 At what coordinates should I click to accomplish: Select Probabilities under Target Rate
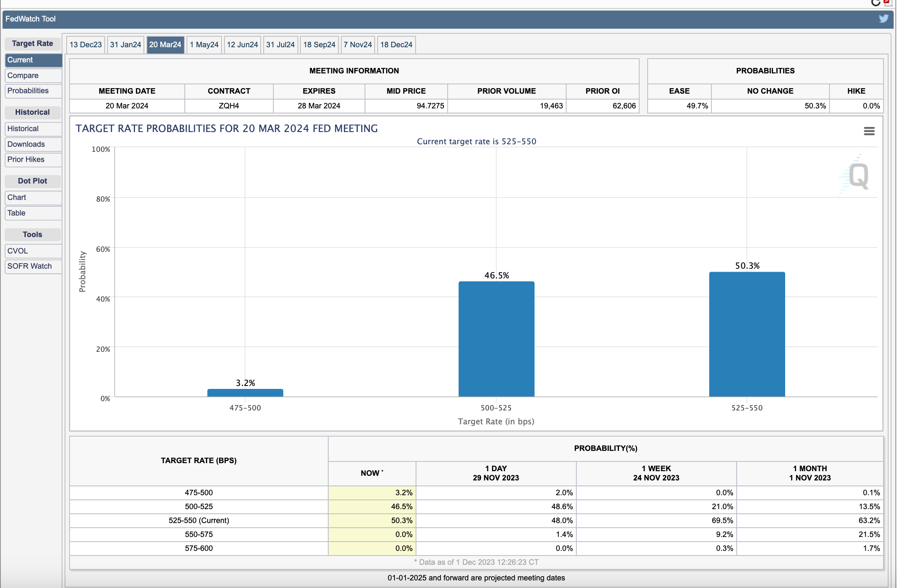click(33, 91)
